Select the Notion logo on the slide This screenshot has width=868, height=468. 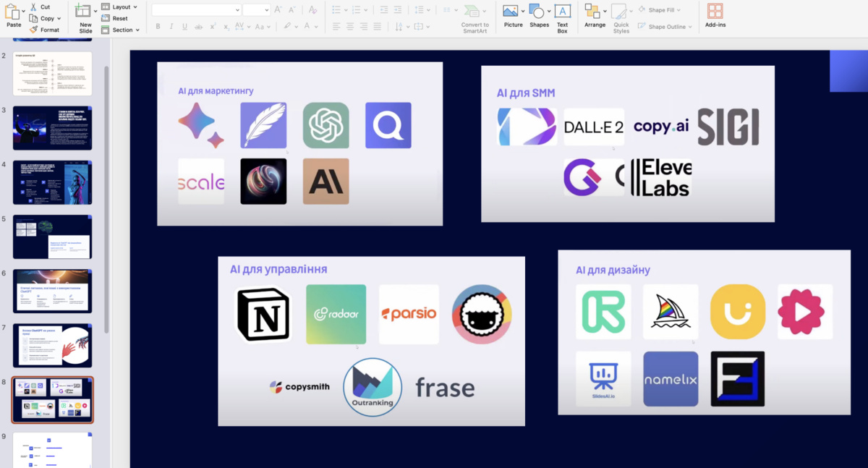point(264,314)
